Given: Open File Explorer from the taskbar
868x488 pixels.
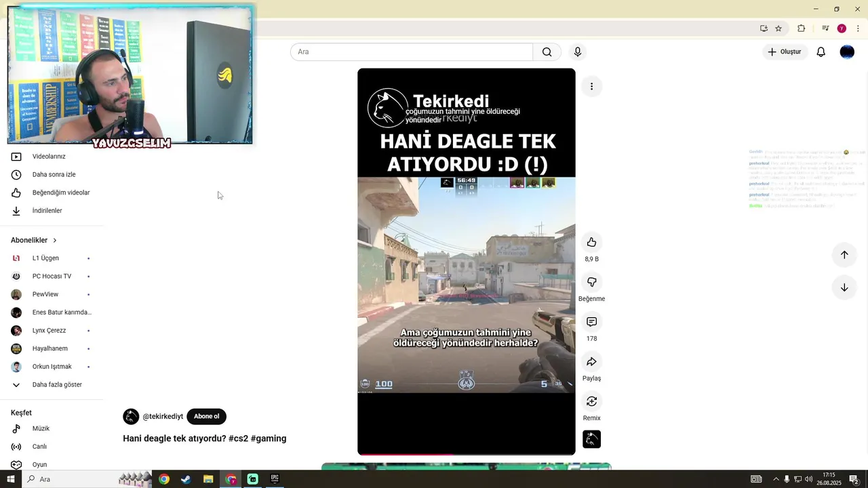Looking at the screenshot, I should pos(208,479).
